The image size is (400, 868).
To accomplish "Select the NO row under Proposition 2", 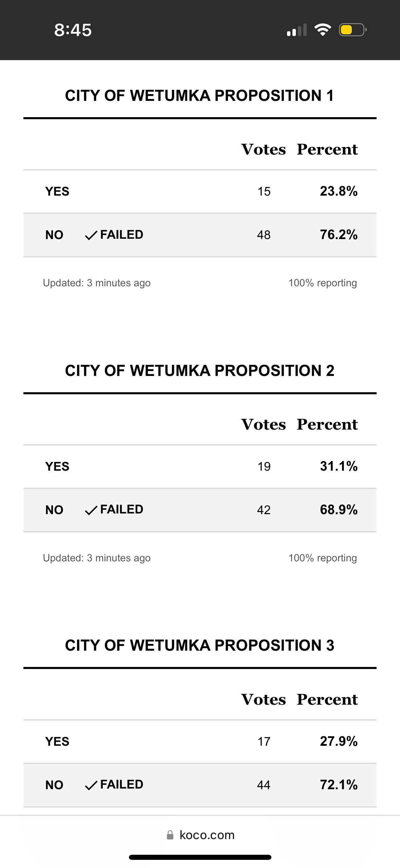I will click(200, 509).
